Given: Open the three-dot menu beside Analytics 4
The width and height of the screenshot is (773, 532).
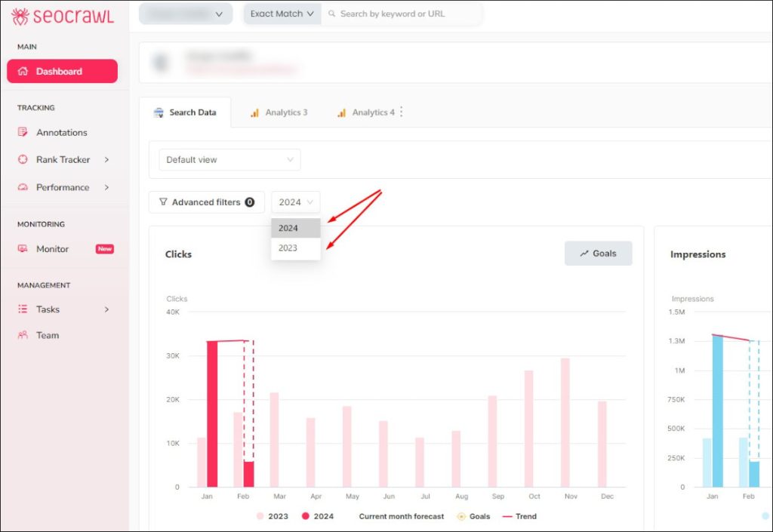Looking at the screenshot, I should tap(401, 110).
